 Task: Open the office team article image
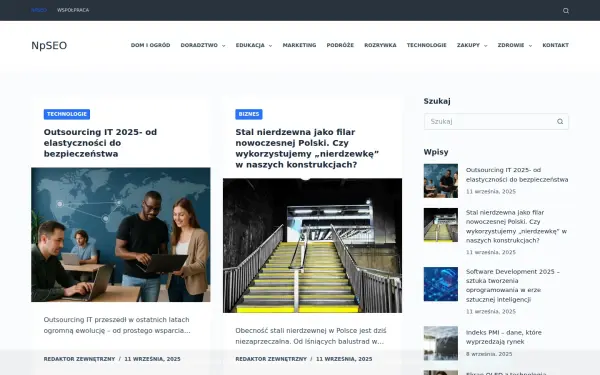point(121,235)
